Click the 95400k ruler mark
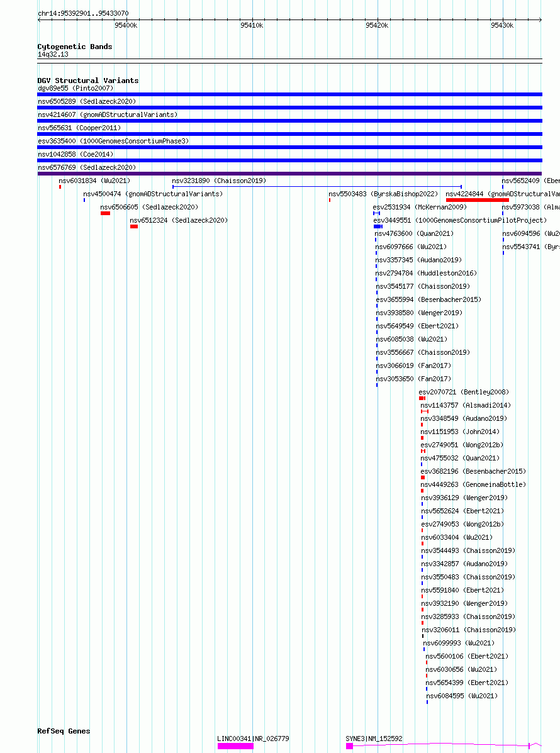The width and height of the screenshot is (560, 753). coord(126,25)
